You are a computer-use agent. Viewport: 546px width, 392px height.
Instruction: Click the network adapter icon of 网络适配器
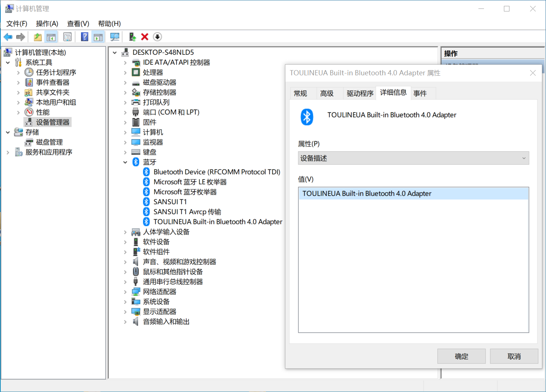[x=136, y=291]
